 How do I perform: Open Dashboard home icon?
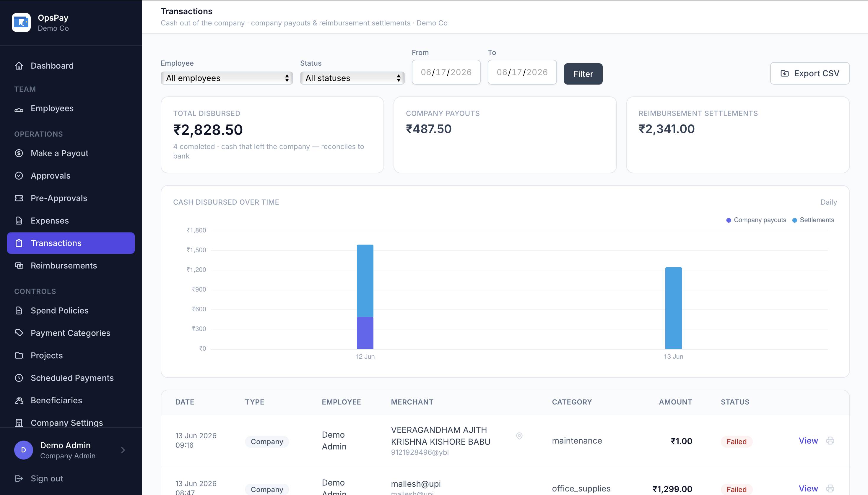19,66
